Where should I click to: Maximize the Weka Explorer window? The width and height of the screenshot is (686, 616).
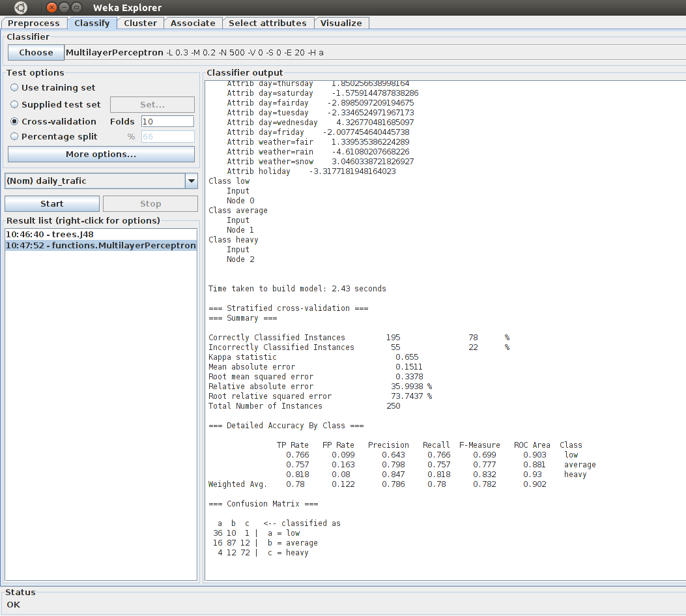[x=77, y=7]
